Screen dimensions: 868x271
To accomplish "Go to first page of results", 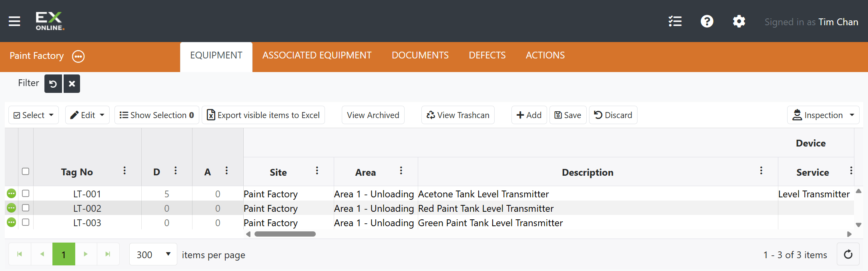I will click(20, 254).
